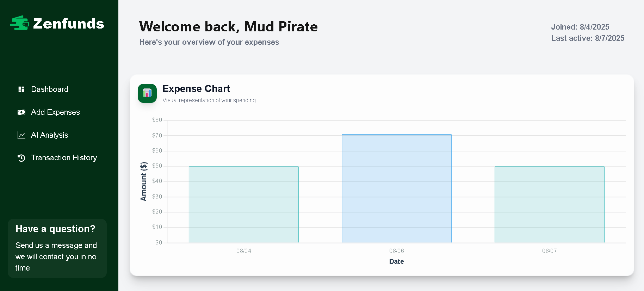Select the blue 08/06 expense bar
Viewport: 644px width, 291px height.
coord(397,188)
